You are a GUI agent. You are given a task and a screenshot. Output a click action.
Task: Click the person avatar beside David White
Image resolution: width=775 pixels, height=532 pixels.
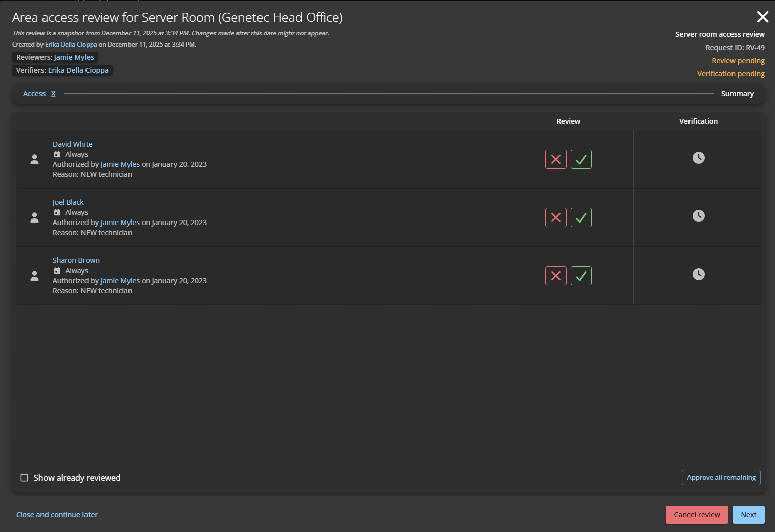pyautogui.click(x=34, y=159)
